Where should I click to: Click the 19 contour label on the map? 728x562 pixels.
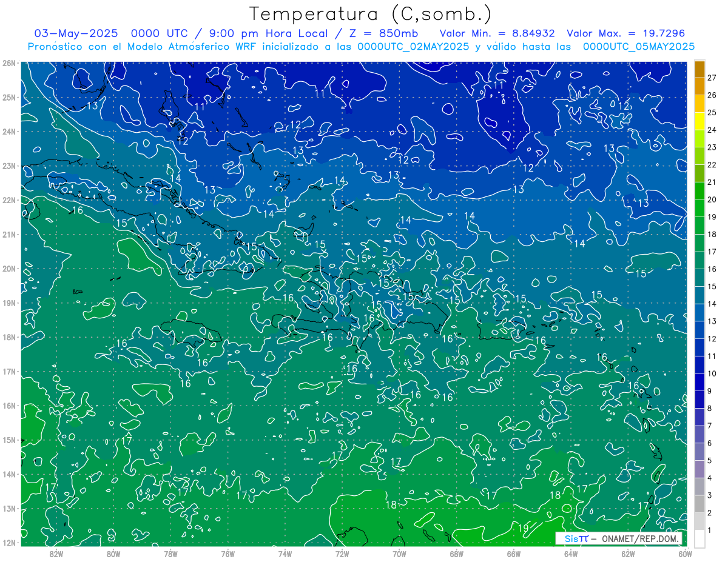click(524, 527)
